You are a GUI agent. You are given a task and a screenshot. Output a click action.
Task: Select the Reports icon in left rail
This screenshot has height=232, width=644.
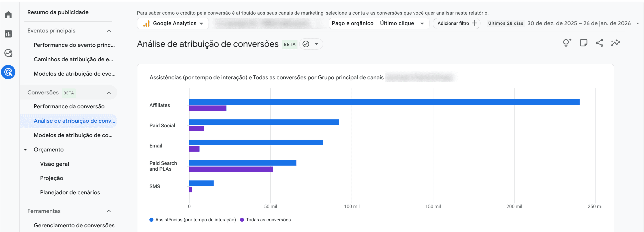click(x=8, y=34)
